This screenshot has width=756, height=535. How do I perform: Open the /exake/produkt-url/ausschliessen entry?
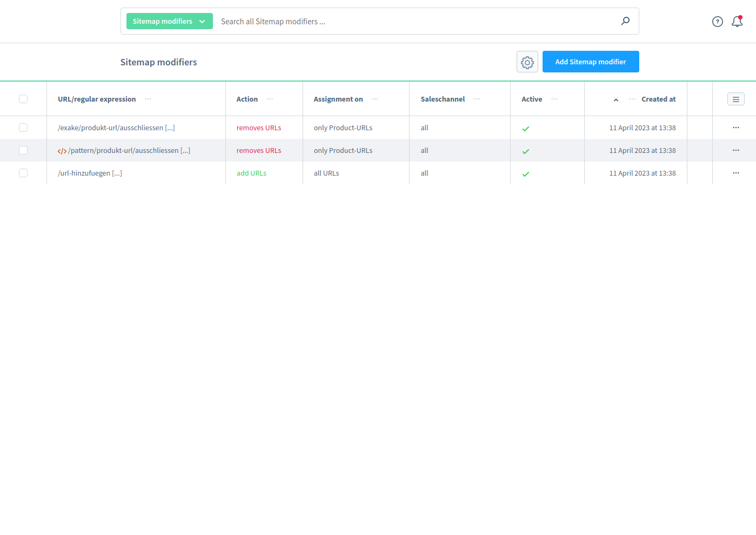coord(116,128)
